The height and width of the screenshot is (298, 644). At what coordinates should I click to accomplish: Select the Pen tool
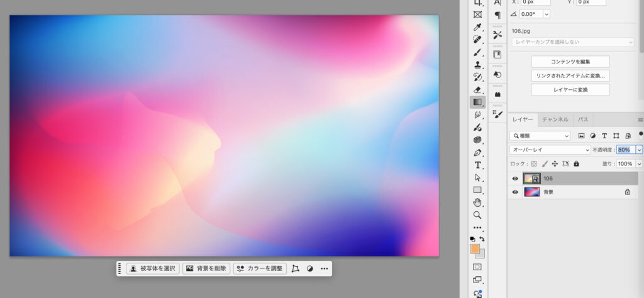[477, 152]
